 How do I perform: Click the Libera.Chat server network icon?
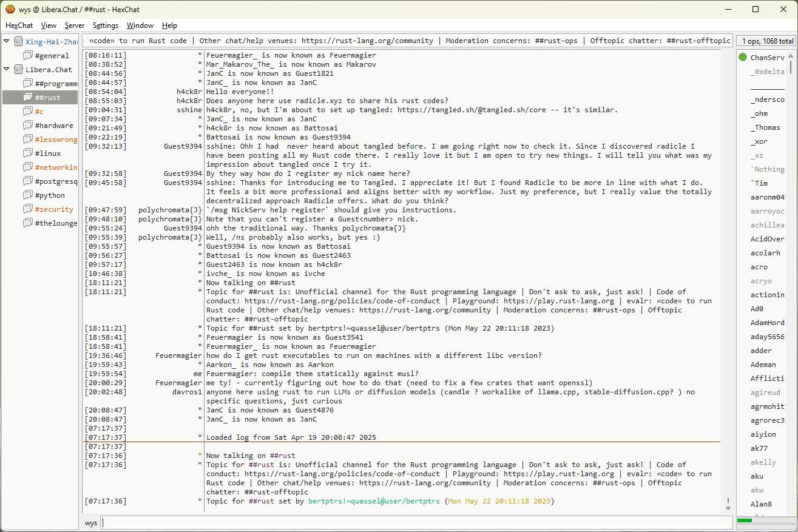18,70
